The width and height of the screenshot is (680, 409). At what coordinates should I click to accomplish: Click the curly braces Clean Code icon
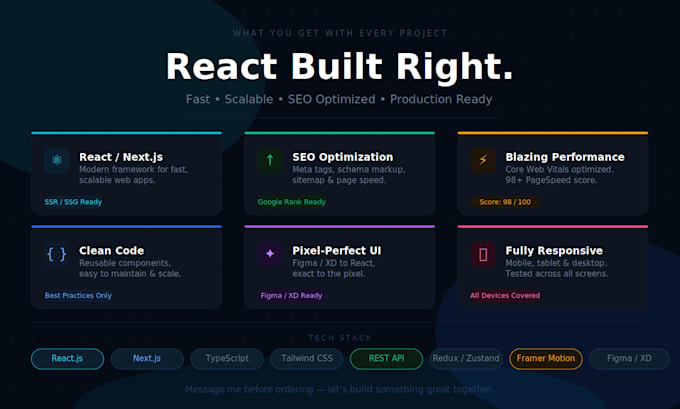[57, 254]
